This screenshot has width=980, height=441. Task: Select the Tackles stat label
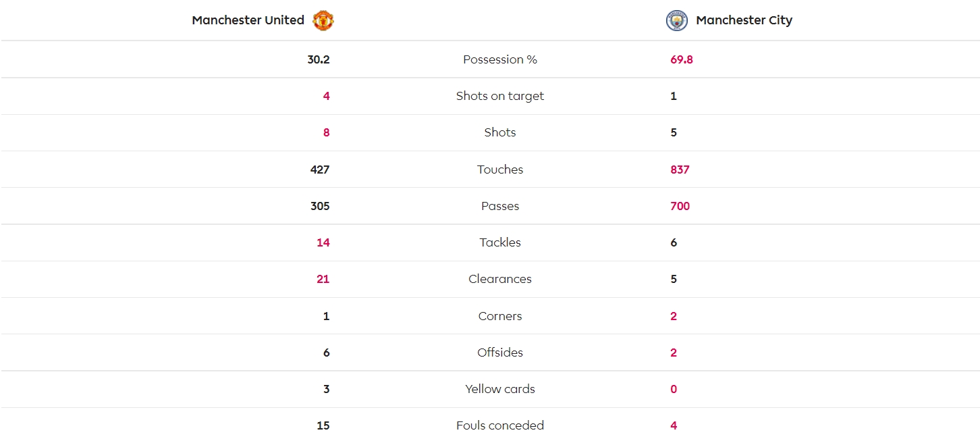500,242
